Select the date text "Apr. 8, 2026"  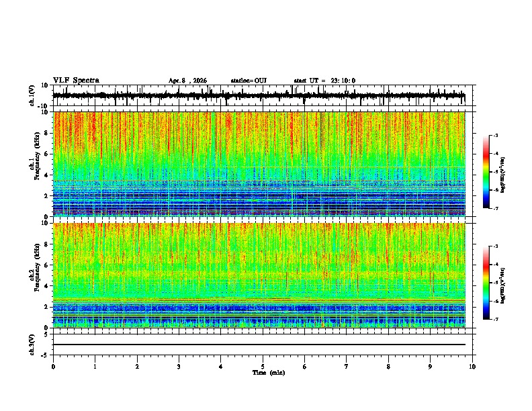[187, 81]
